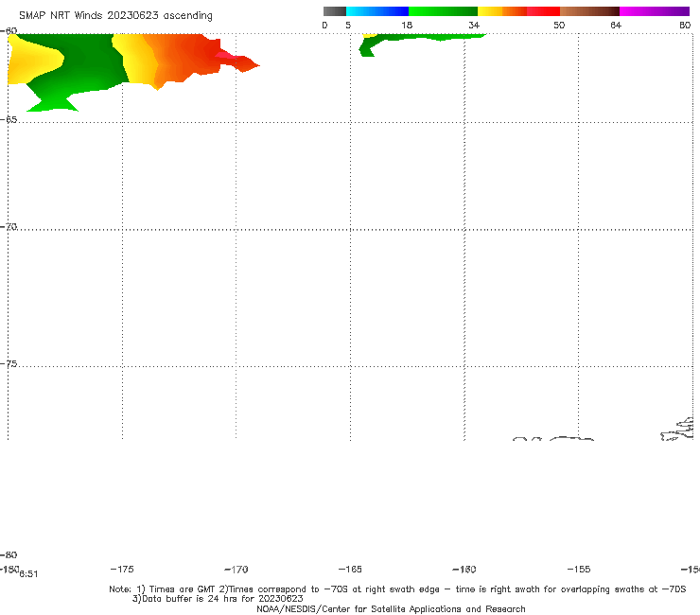Click the green 18-34 knot colorbar segment

[443, 11]
